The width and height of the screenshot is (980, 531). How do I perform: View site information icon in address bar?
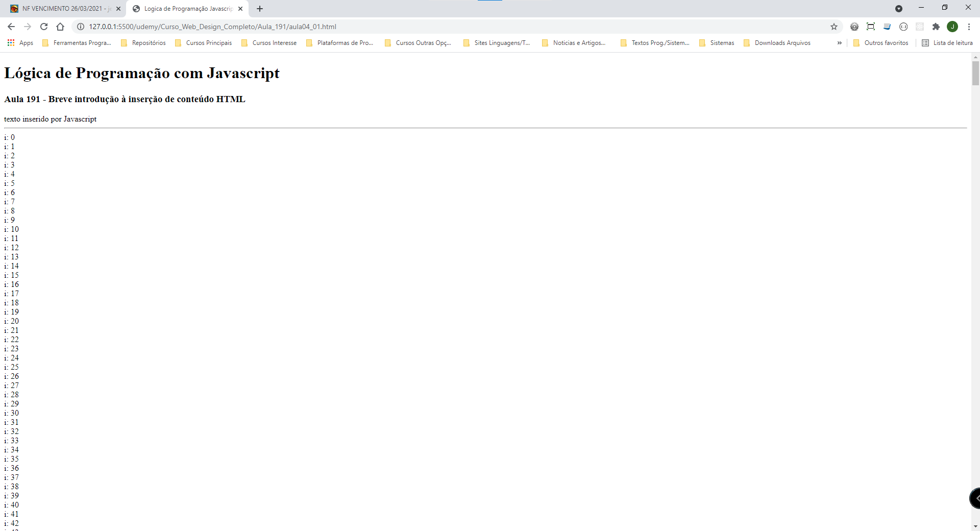coord(81,27)
